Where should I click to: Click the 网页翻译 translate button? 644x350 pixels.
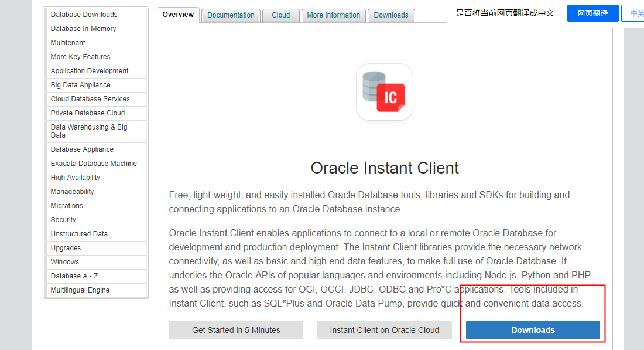click(x=592, y=13)
